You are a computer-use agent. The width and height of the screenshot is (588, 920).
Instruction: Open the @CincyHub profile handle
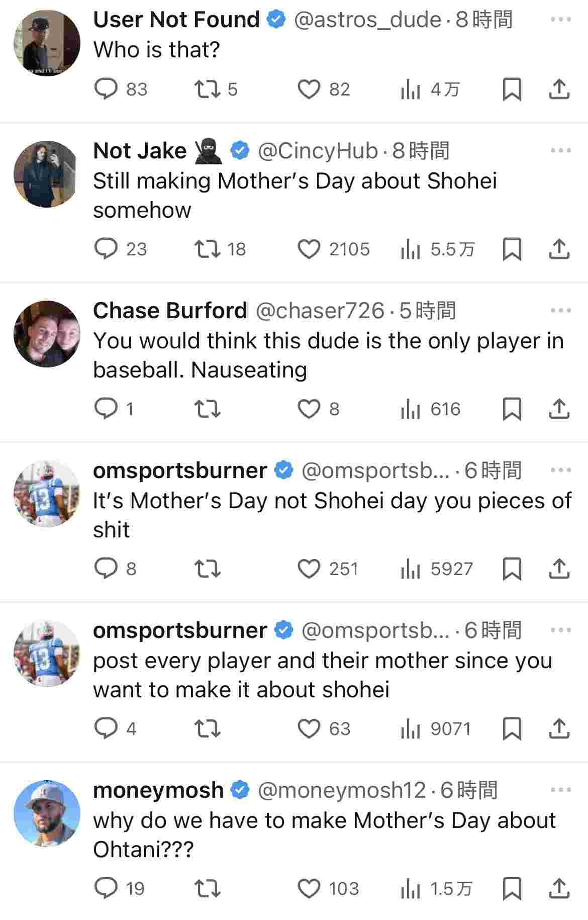[318, 151]
